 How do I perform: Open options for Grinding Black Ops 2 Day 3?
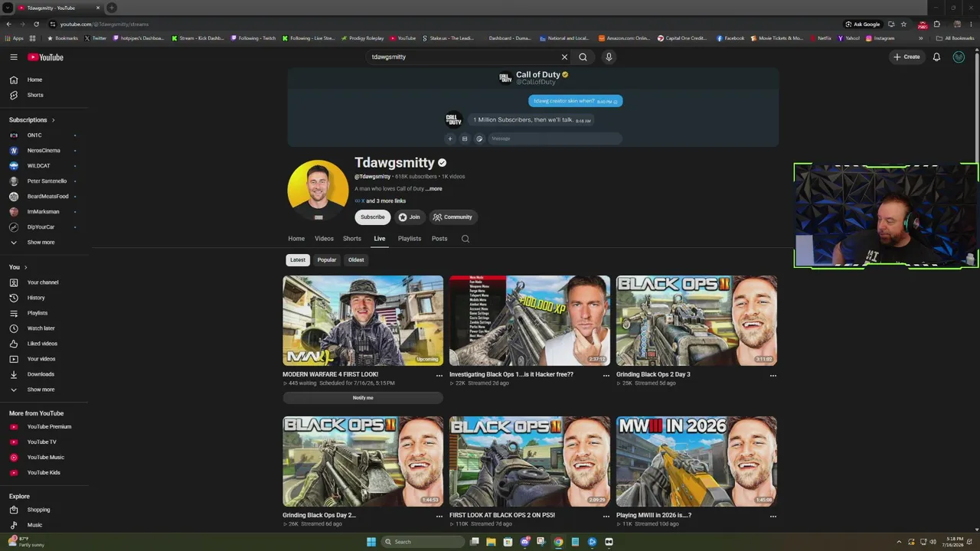(x=773, y=376)
